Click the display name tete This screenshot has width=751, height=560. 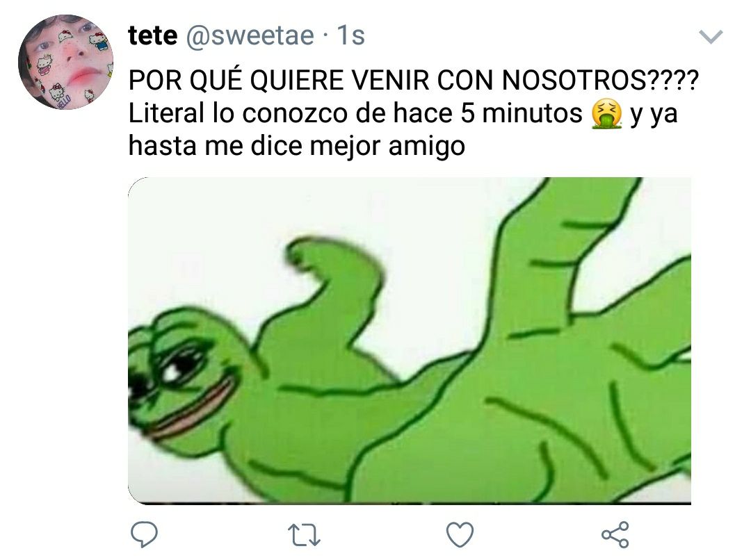point(153,35)
